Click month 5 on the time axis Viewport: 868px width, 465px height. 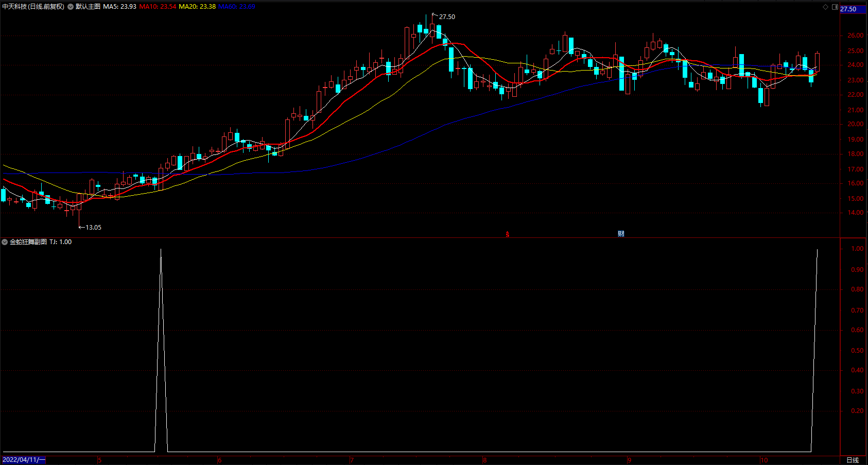coord(100,460)
